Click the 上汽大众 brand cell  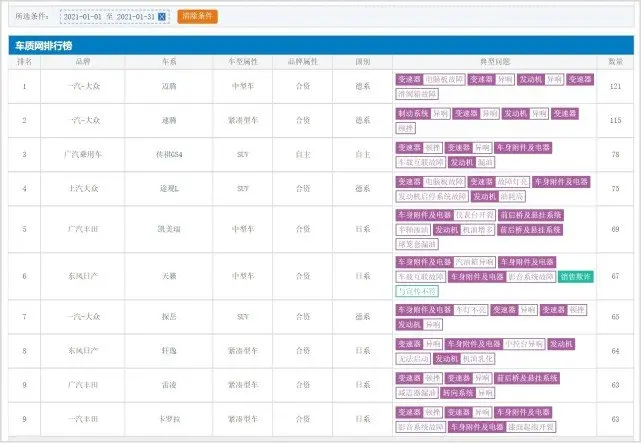83,189
